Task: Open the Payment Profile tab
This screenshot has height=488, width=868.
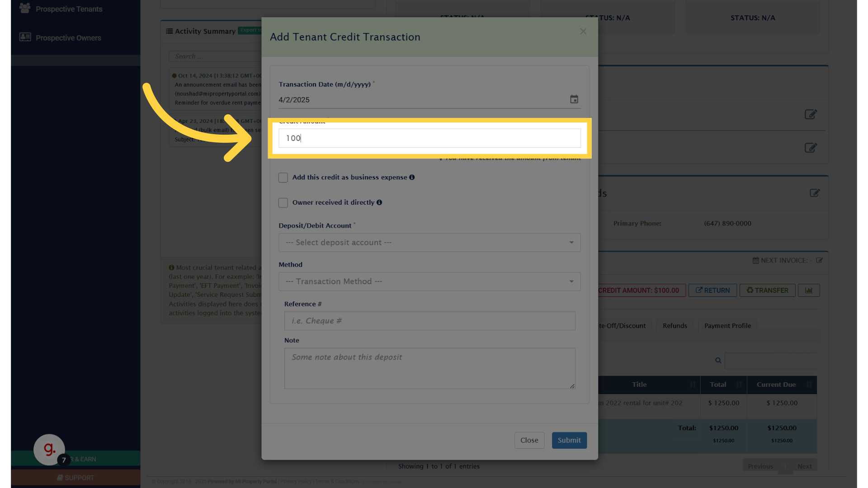Action: (727, 326)
